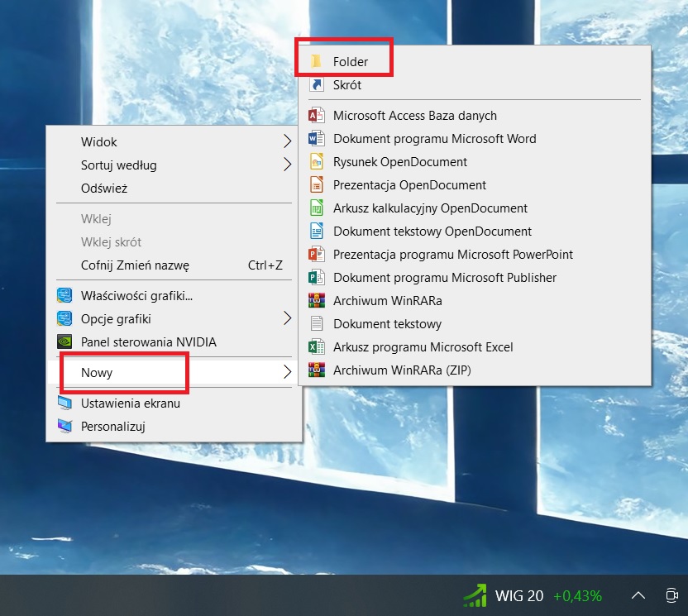
Task: Click the Dokument tekstowy OpenDocument icon
Action: (x=317, y=232)
